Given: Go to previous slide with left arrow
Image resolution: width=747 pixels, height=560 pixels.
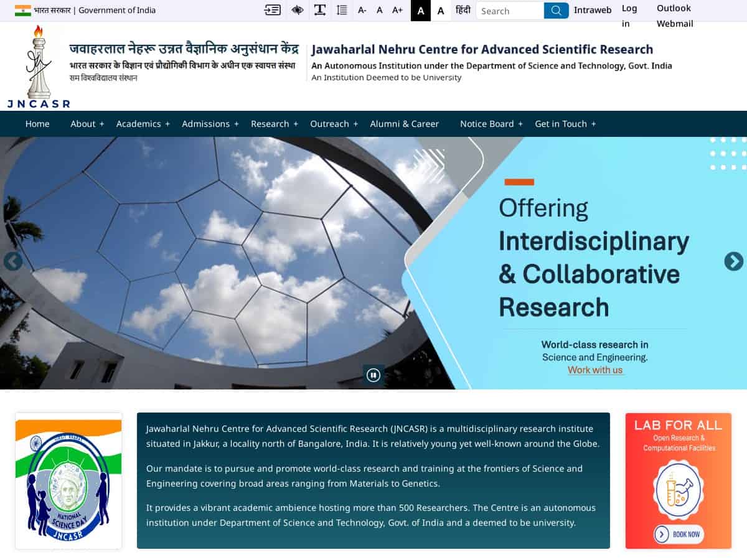Looking at the screenshot, I should [x=13, y=261].
